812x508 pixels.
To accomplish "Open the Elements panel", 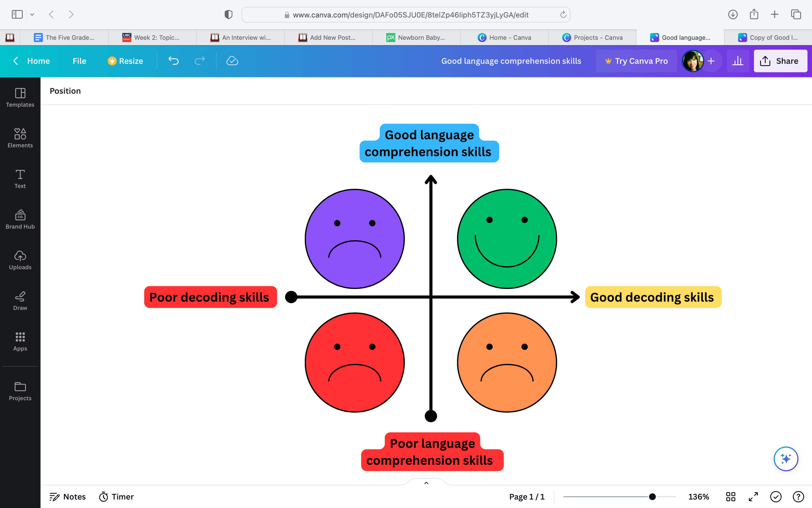I will (x=20, y=138).
